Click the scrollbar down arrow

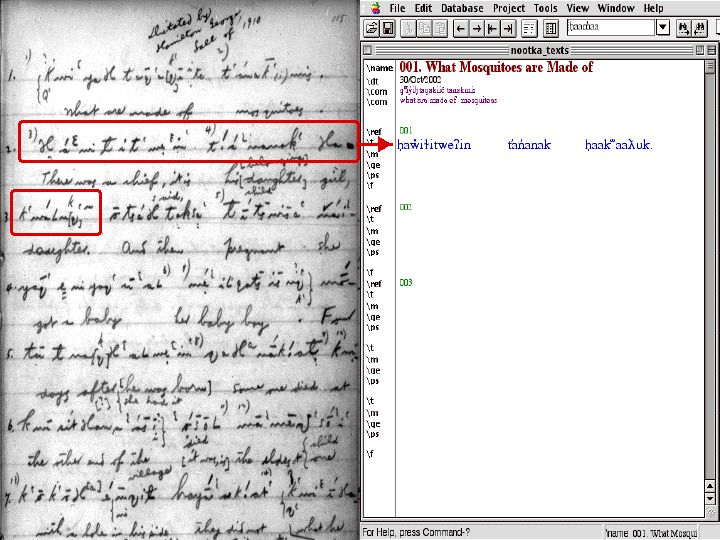pos(710,498)
